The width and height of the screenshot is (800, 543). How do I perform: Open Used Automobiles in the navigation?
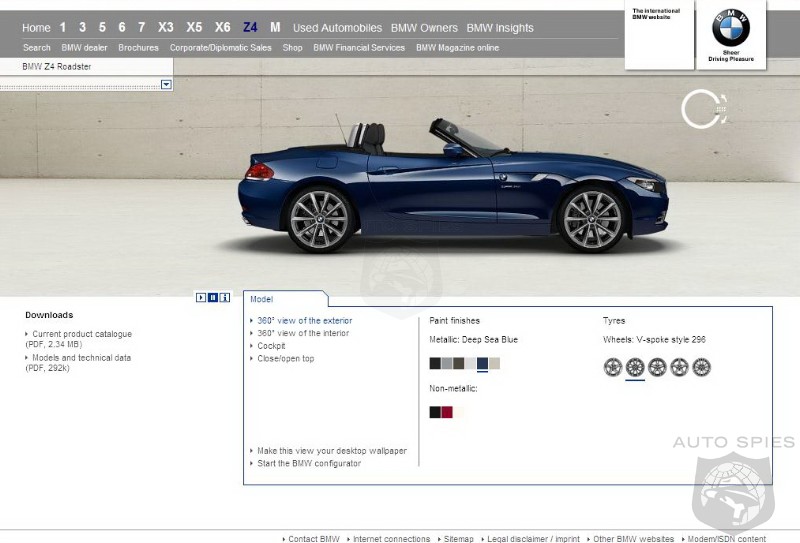click(x=337, y=28)
